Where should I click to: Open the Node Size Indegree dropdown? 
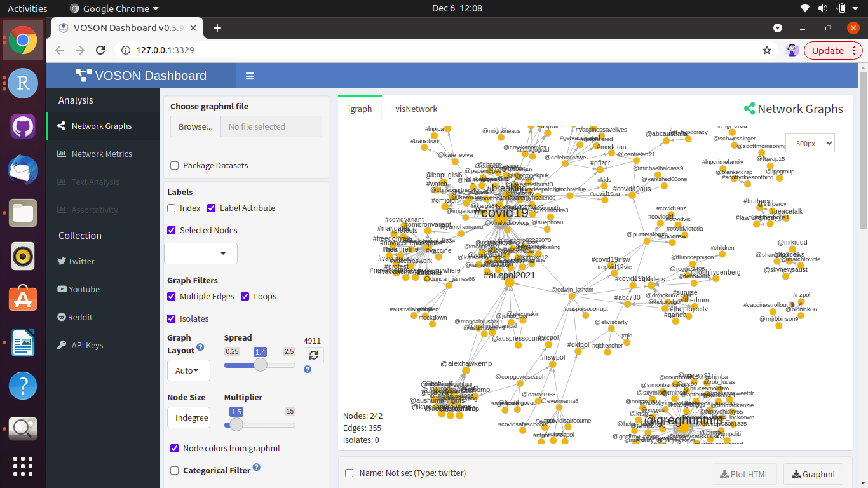tap(188, 417)
